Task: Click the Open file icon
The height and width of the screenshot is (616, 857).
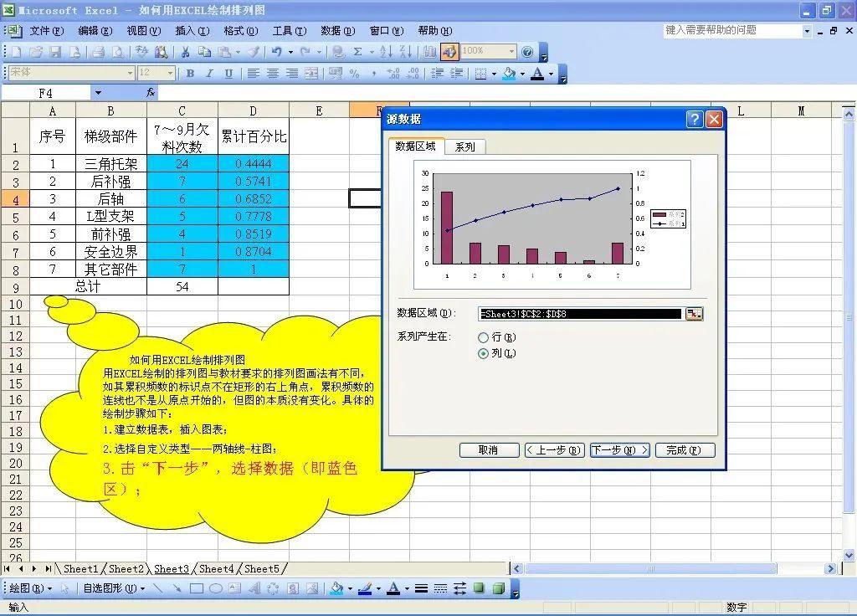Action: [x=36, y=52]
